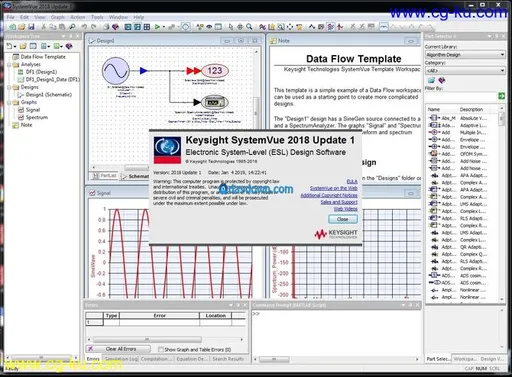Select the zoom magnifier tool in the toolbar
The width and height of the screenshot is (512, 377).
(249, 27)
